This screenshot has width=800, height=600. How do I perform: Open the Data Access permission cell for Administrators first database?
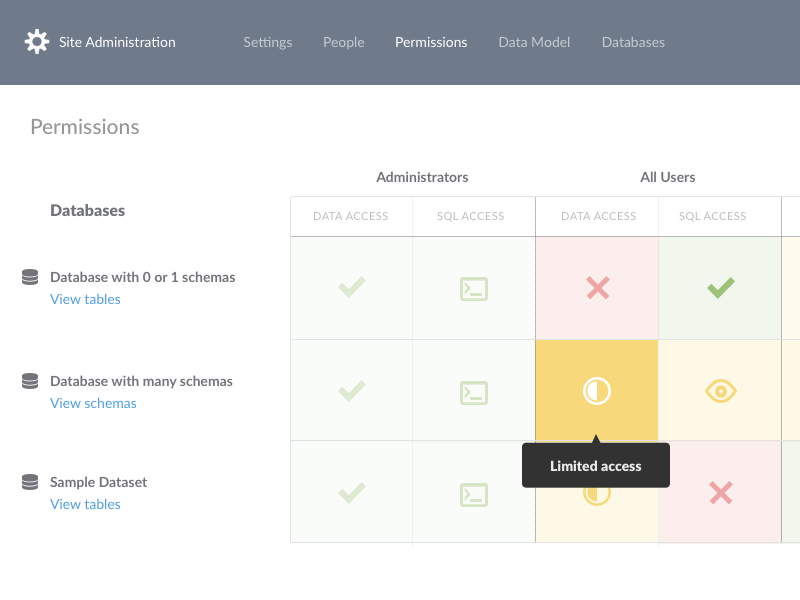pyautogui.click(x=351, y=288)
